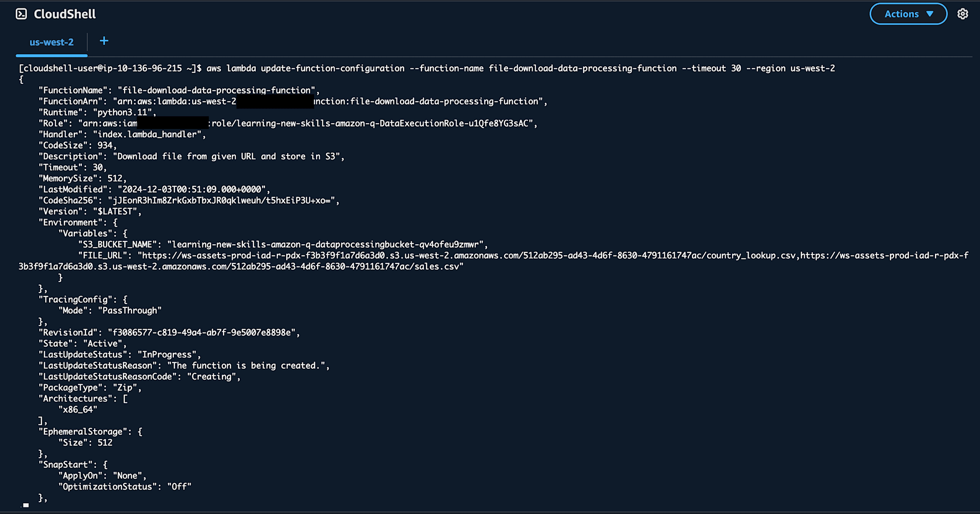Click the "RevisionId" line
The width and height of the screenshot is (980, 514).
tap(169, 333)
